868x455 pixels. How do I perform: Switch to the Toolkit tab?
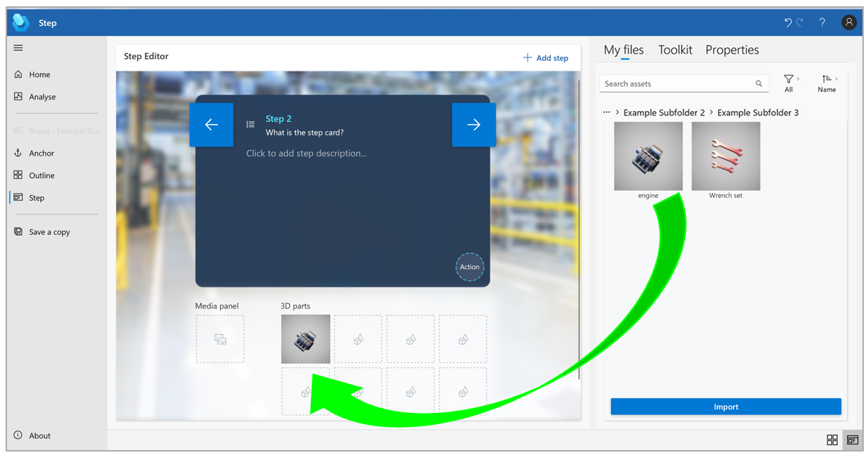click(x=675, y=50)
